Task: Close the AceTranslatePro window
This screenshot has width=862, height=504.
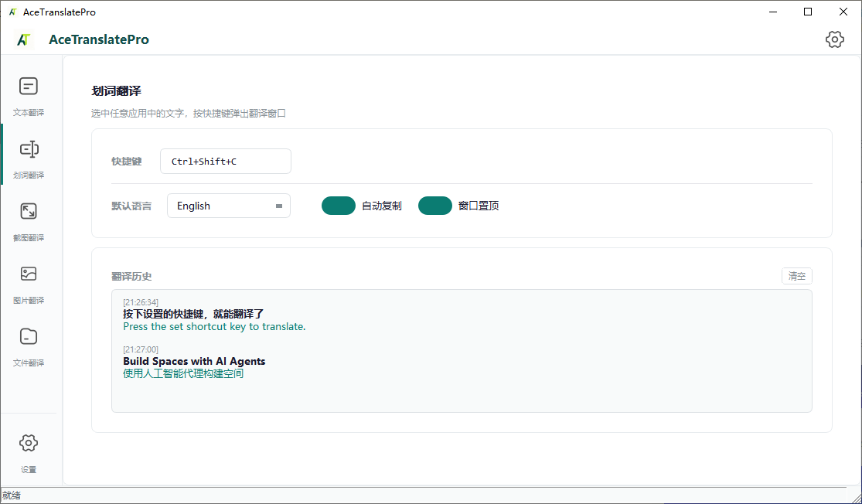Action: (843, 12)
